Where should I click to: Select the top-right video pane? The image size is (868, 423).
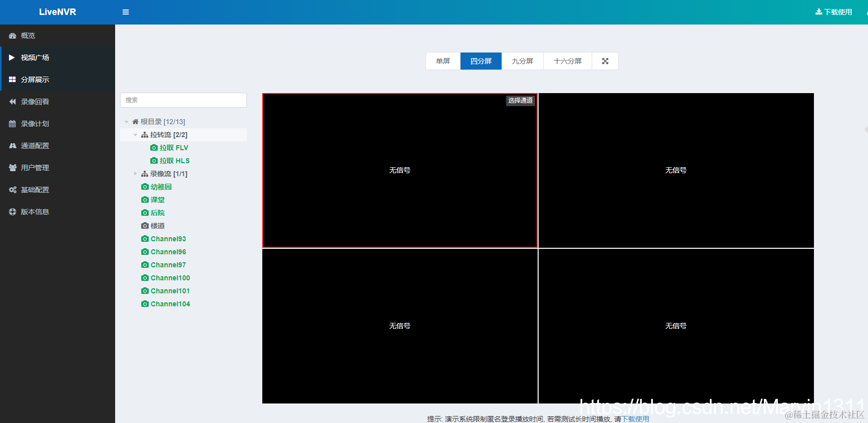(x=676, y=170)
